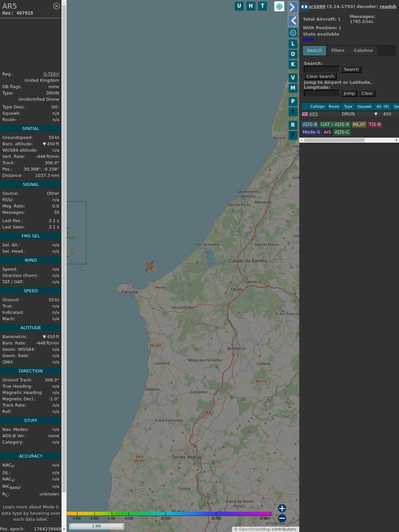Toggle the MLAT source filter
The height and width of the screenshot is (532, 399).
[x=359, y=124]
